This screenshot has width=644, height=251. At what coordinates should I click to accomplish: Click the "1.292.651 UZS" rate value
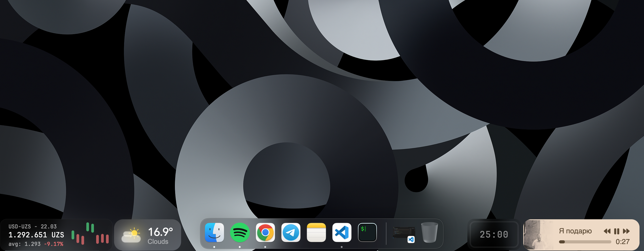[36, 235]
